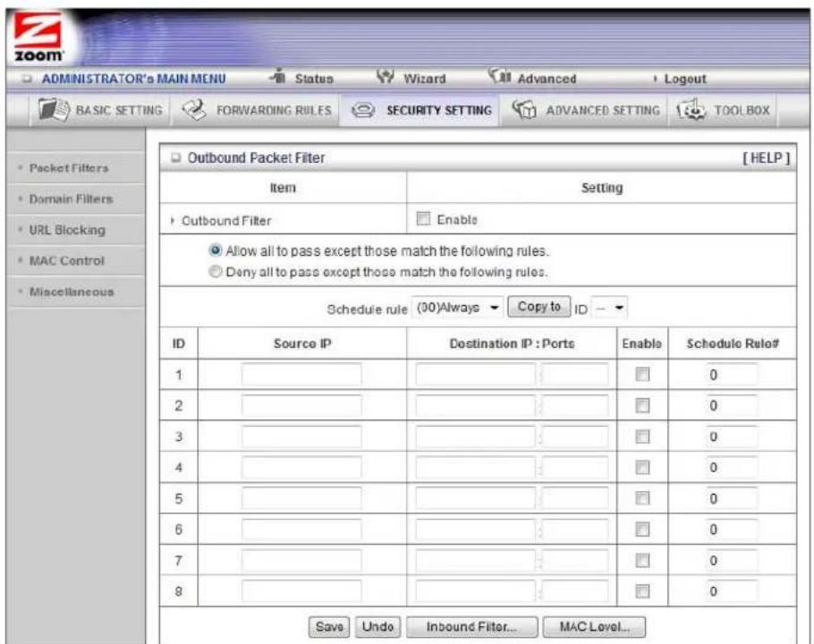The width and height of the screenshot is (814, 644).
Task: Click the Security Setting icon
Action: pos(363,110)
